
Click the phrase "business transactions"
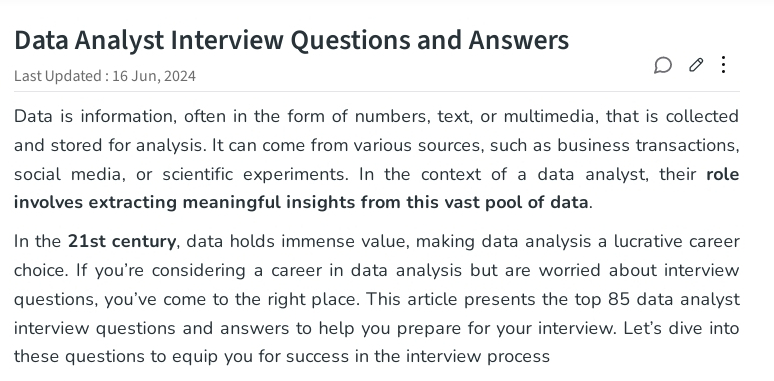[648, 146]
